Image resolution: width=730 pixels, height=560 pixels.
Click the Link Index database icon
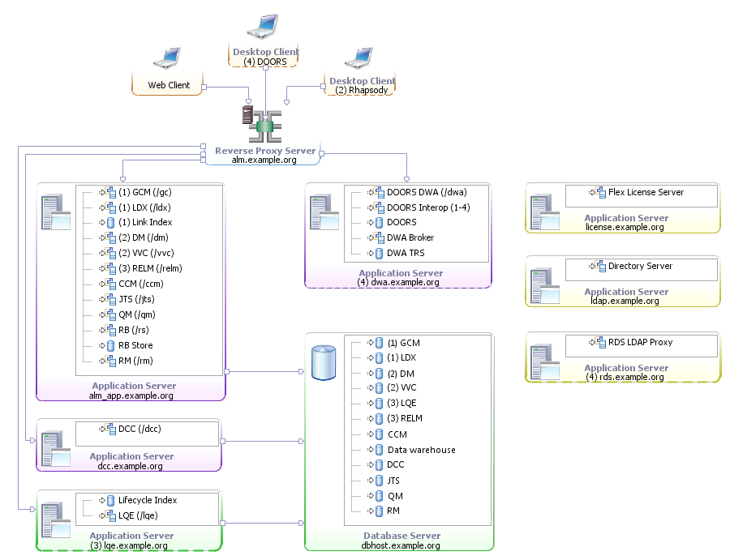click(111, 222)
